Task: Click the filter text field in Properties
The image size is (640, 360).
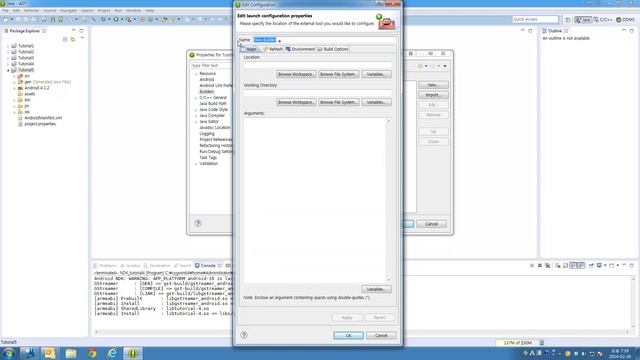Action: tap(211, 65)
